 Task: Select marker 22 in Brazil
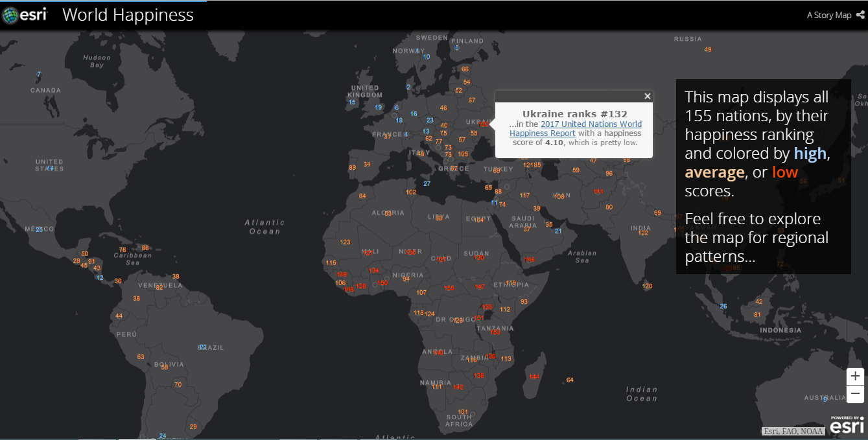(x=203, y=347)
